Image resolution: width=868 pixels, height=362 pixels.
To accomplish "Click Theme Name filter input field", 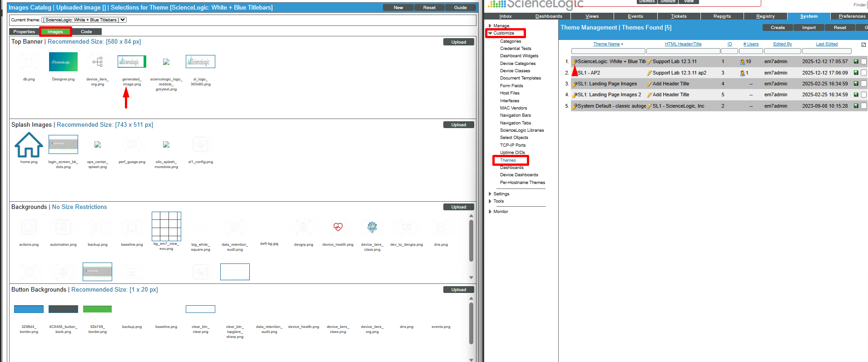I will 608,51.
